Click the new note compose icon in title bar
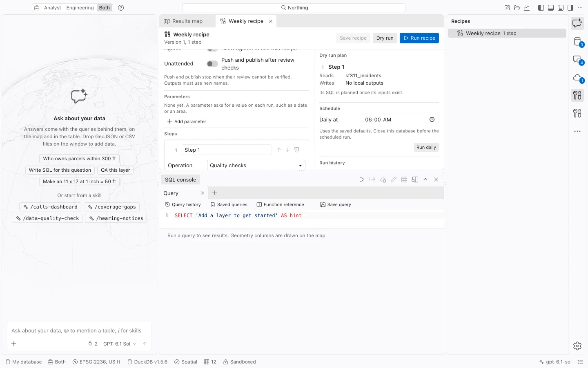 tap(507, 8)
